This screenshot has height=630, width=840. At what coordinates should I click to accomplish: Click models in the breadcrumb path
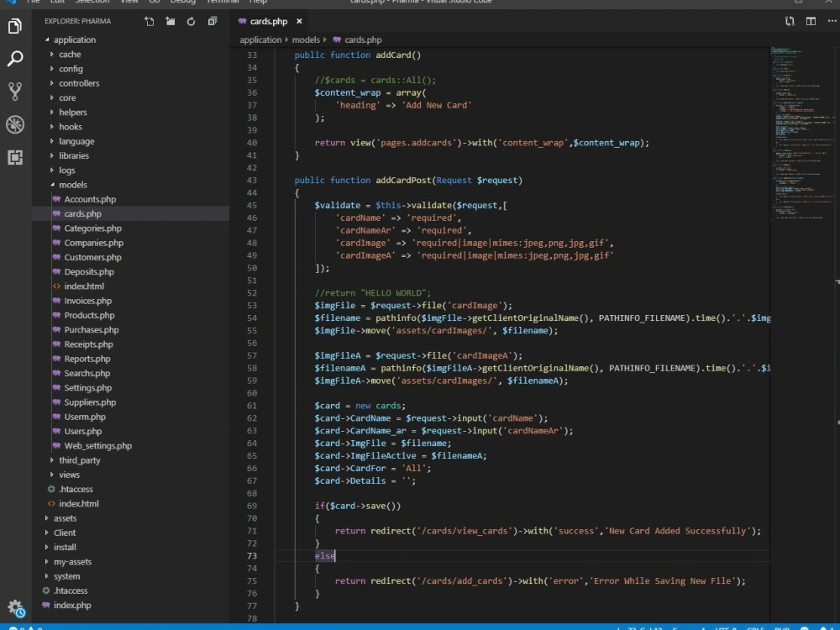[x=306, y=39]
